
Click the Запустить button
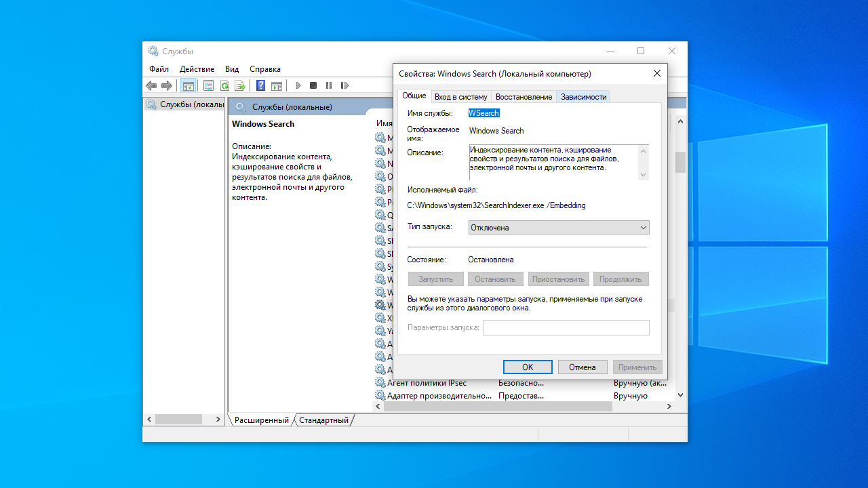tap(436, 279)
